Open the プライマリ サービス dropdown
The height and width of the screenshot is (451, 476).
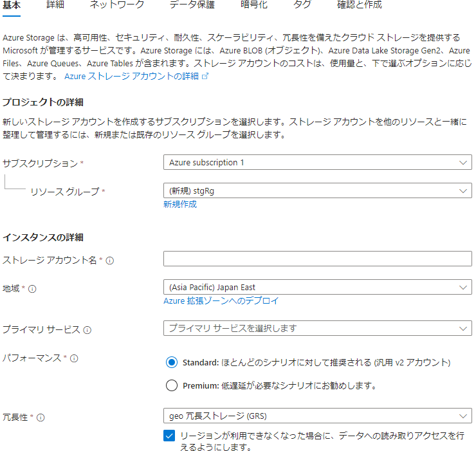pyautogui.click(x=318, y=328)
